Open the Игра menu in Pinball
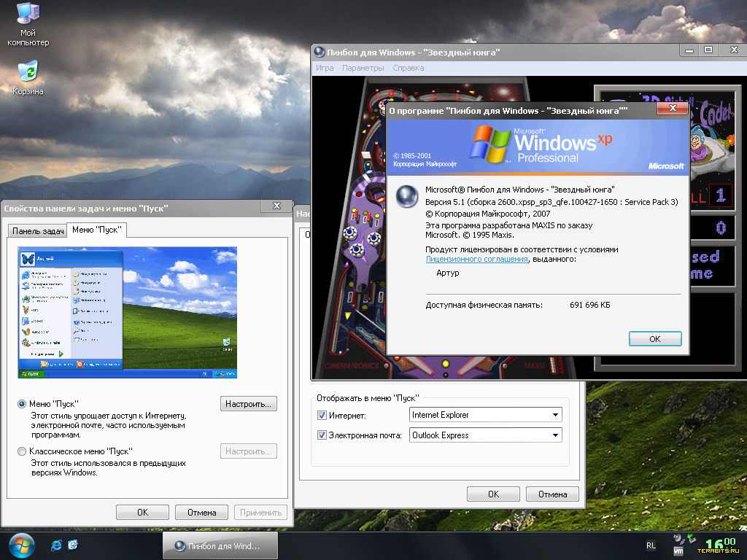The height and width of the screenshot is (560, 747). [325, 68]
